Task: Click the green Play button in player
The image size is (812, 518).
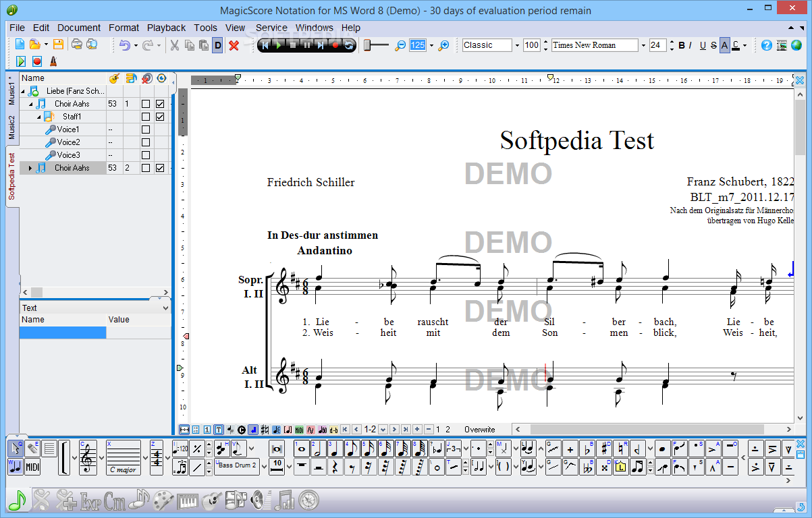Action: 279,45
